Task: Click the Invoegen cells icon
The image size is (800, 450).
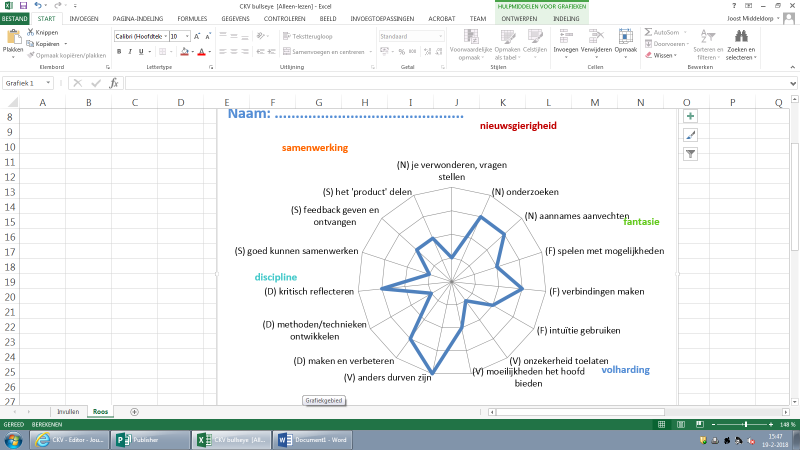Action: click(x=565, y=38)
